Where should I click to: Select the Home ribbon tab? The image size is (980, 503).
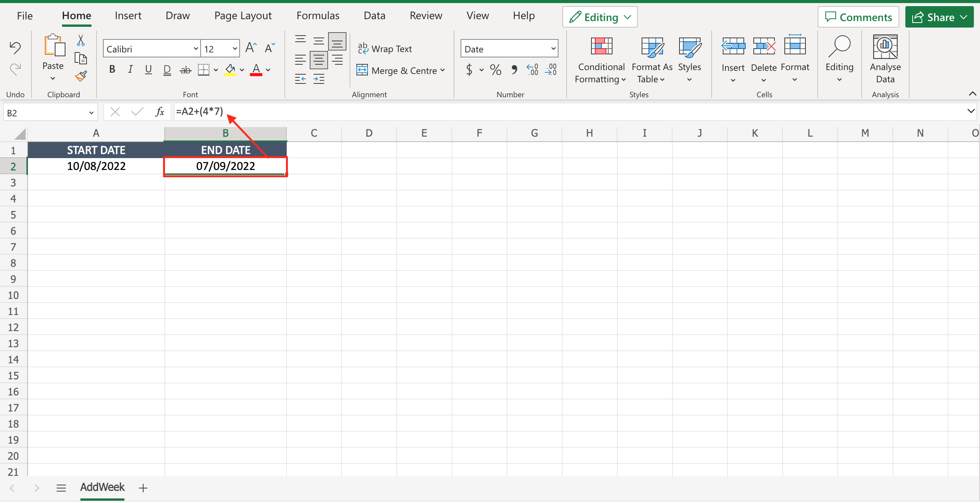(x=76, y=17)
